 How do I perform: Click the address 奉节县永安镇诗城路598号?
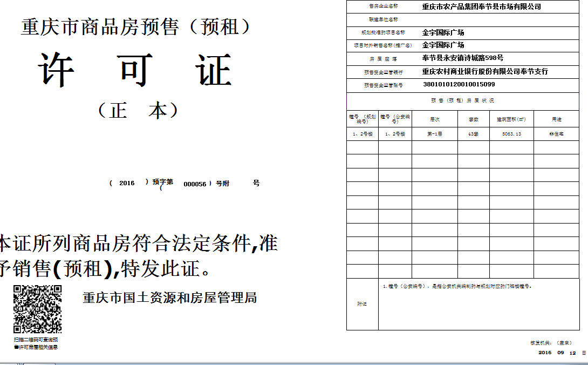click(462, 58)
